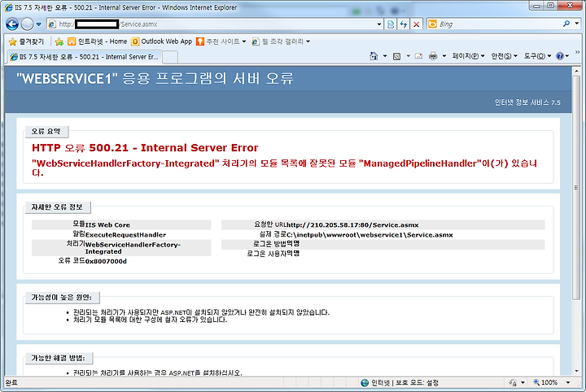Open the Outlook Web App favorite
Screen dimensions: 586x392
162,41
